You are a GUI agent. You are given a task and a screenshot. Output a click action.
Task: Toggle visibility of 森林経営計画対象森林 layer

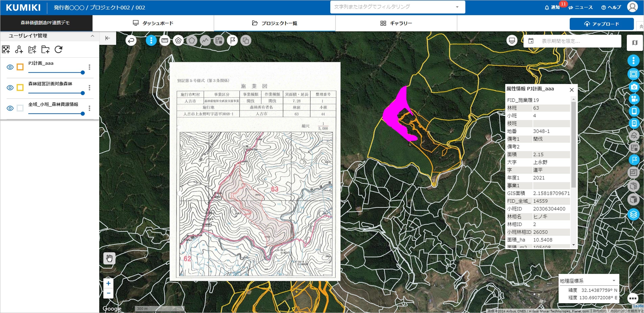[x=10, y=88]
